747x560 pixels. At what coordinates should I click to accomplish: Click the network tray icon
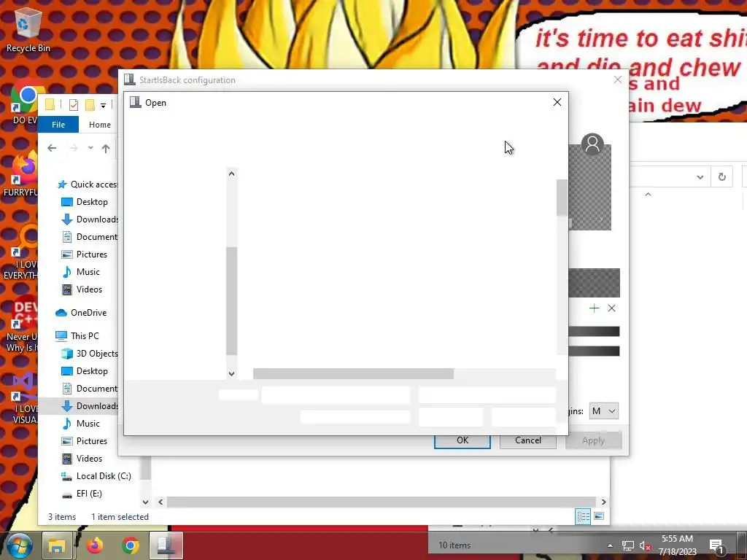point(628,546)
